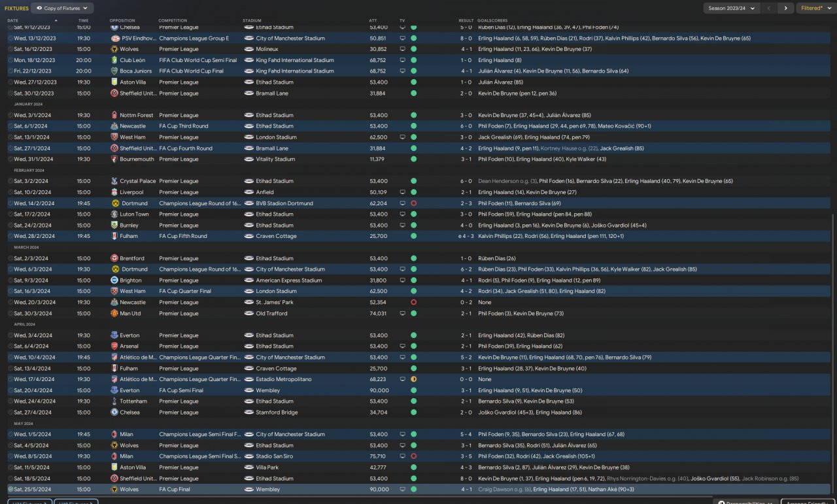Sort fixtures by the DATE column header
Screen dimensions: 837x504
13,20
